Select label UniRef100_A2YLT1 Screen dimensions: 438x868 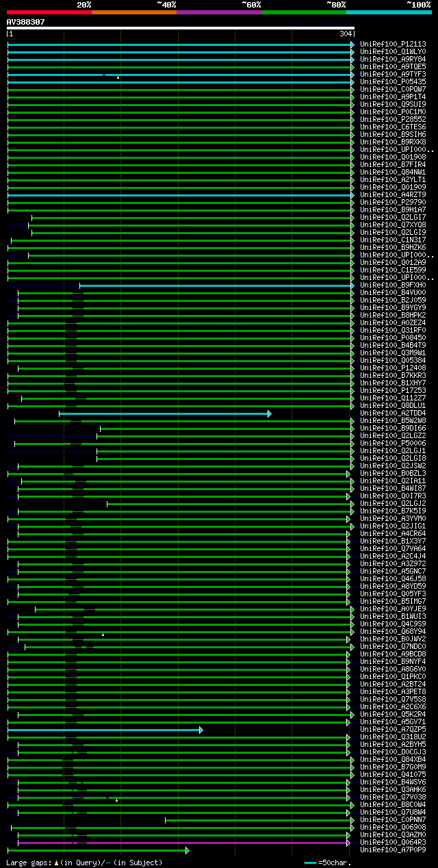coord(393,179)
